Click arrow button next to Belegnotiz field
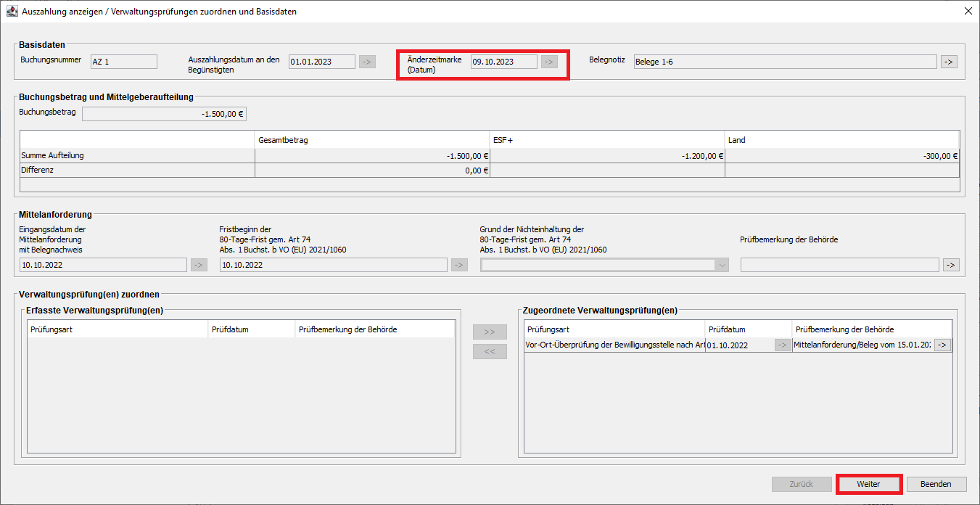The width and height of the screenshot is (980, 505). pyautogui.click(x=949, y=62)
